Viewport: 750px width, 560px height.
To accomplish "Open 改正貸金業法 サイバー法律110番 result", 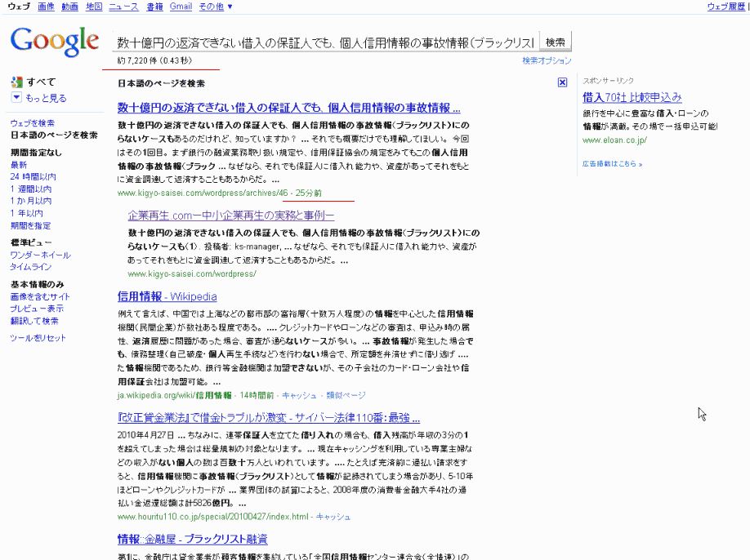I will coord(269,418).
